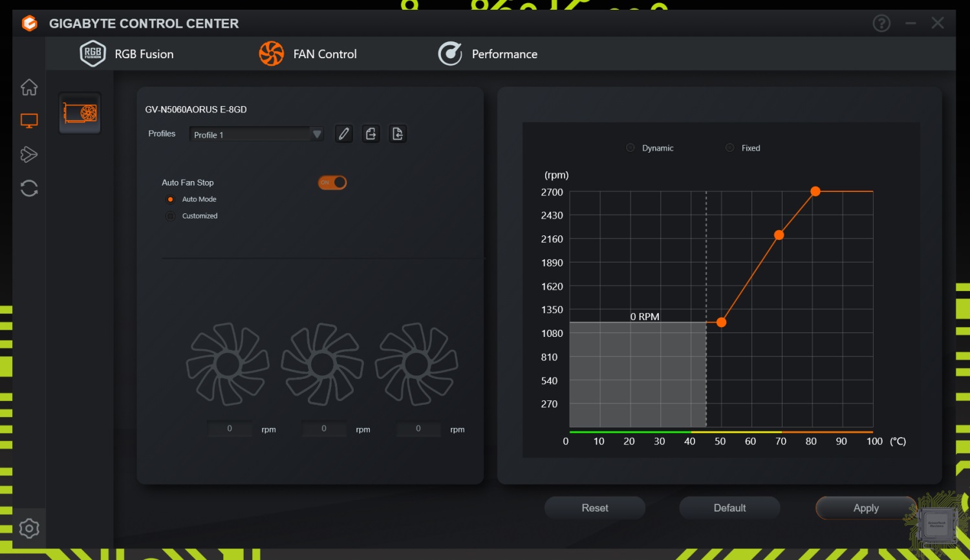Apply the fan settings
Viewport: 970px width, 560px height.
click(x=866, y=508)
